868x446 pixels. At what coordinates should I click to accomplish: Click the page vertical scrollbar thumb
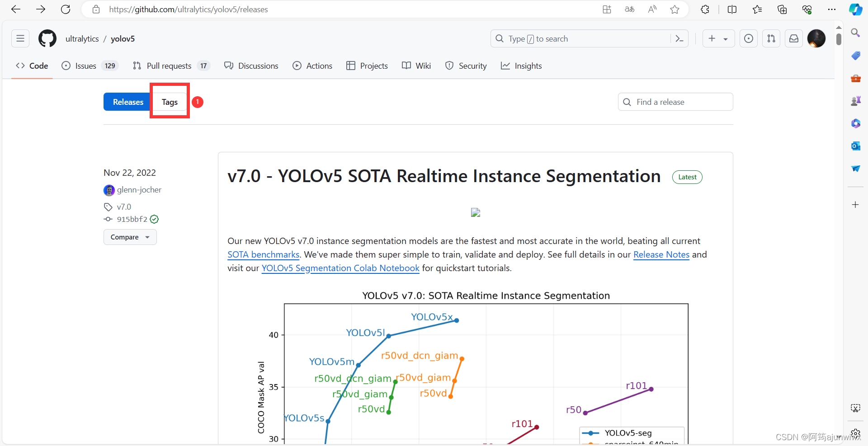[839, 39]
